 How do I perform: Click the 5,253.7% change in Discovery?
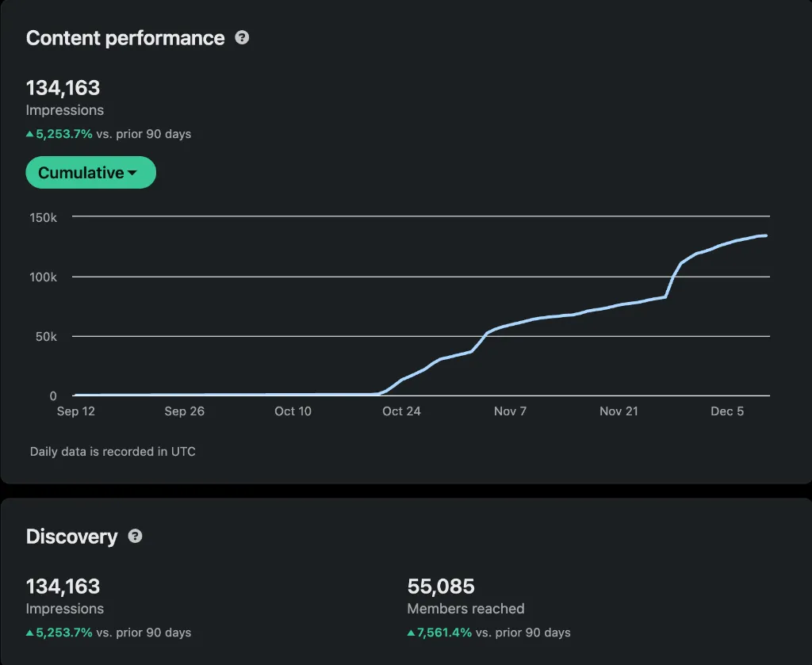pyautogui.click(x=63, y=633)
